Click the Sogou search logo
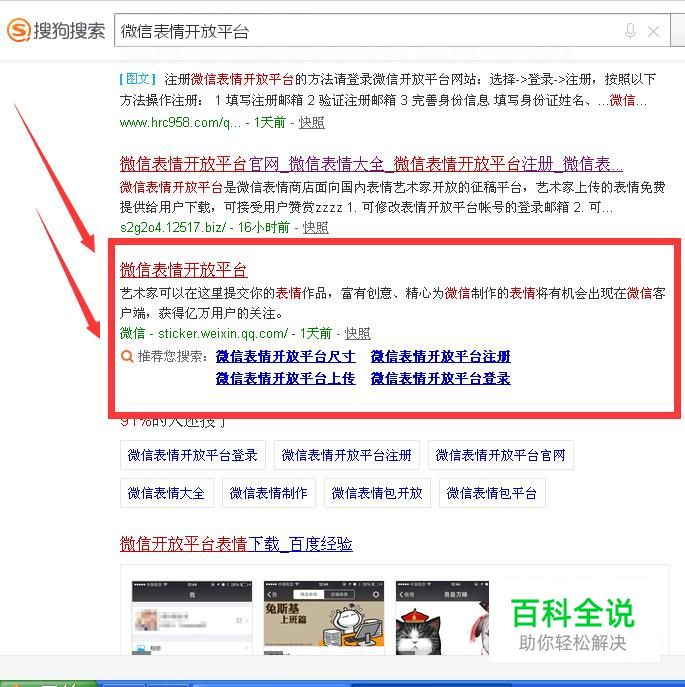 tap(56, 30)
